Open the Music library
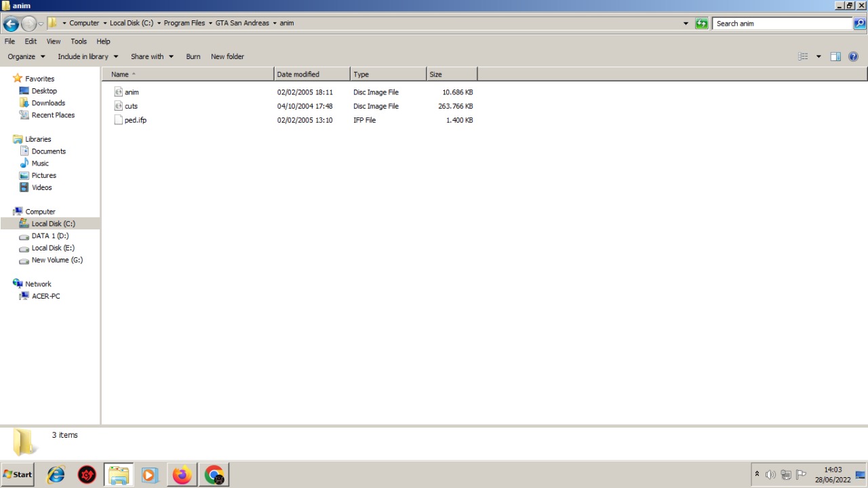The image size is (868, 488). 40,164
